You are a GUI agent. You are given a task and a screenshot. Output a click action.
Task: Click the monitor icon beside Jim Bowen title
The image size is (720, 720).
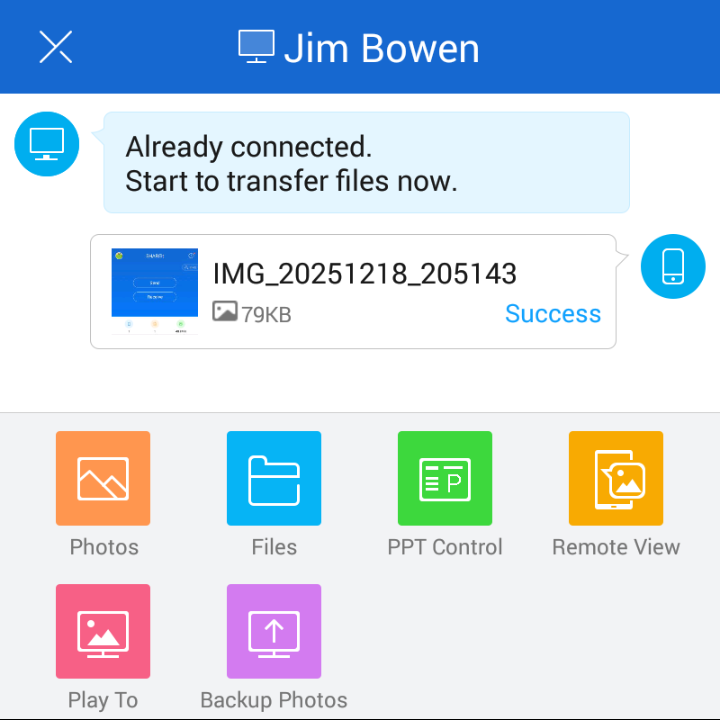(x=257, y=46)
